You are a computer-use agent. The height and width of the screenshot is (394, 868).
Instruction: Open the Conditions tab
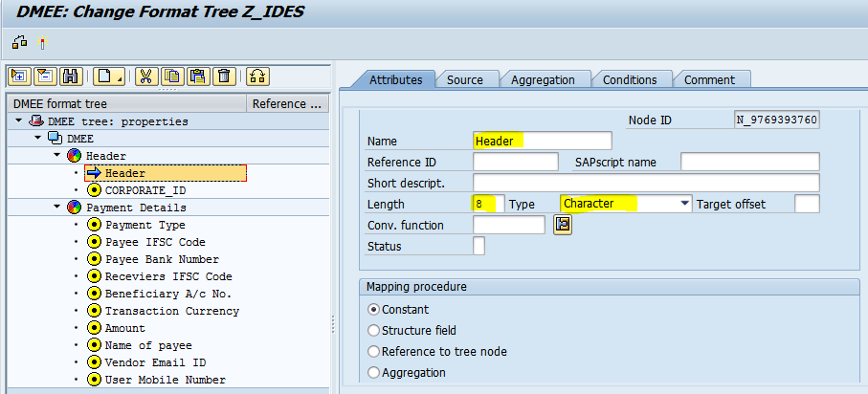[629, 80]
